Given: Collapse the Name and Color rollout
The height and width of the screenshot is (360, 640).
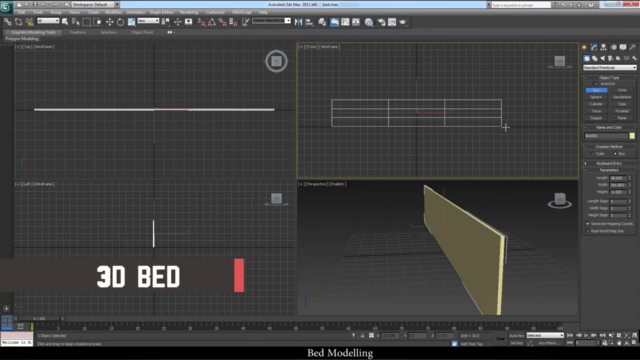Looking at the screenshot, I should click(609, 127).
